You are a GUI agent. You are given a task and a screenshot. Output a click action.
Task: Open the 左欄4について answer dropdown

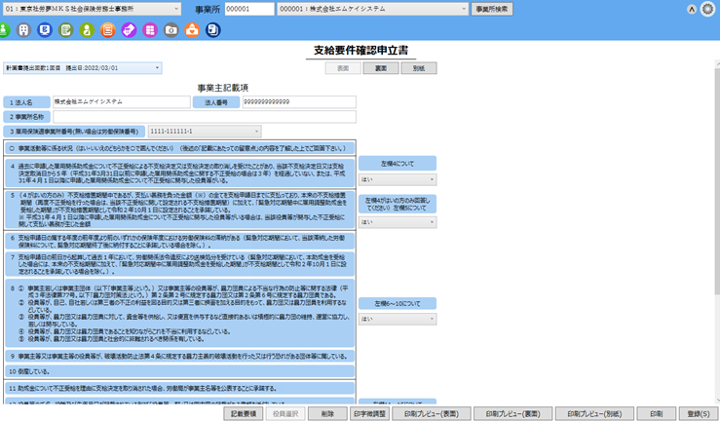click(x=398, y=180)
